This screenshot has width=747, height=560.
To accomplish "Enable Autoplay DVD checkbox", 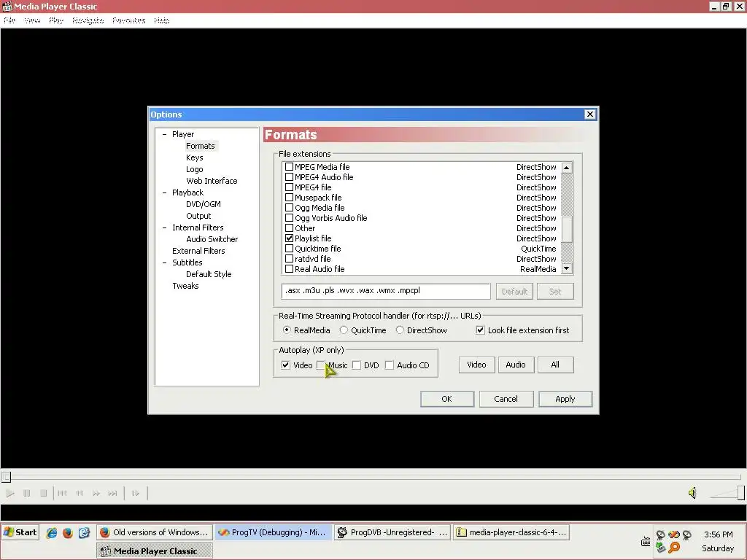I will (356, 365).
